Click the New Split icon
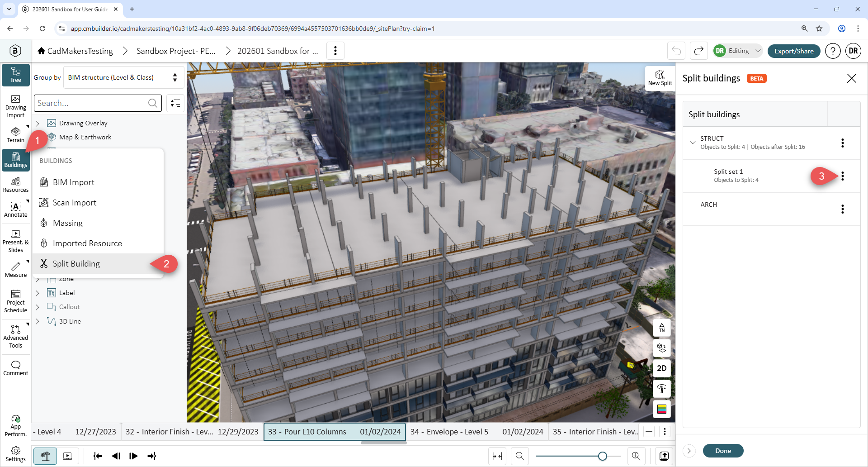The image size is (868, 467). (660, 78)
